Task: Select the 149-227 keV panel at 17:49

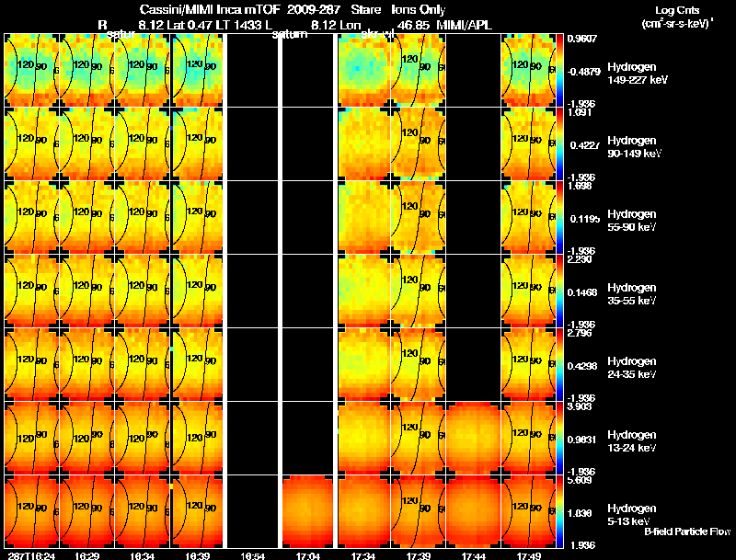Action: coord(528,71)
